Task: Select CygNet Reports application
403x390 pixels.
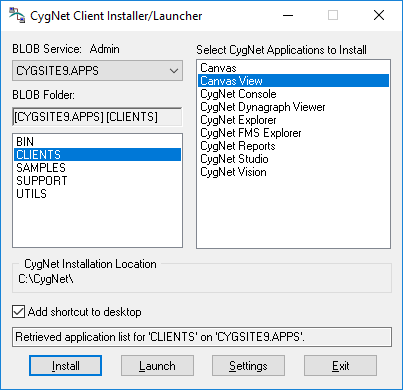Action: point(293,146)
